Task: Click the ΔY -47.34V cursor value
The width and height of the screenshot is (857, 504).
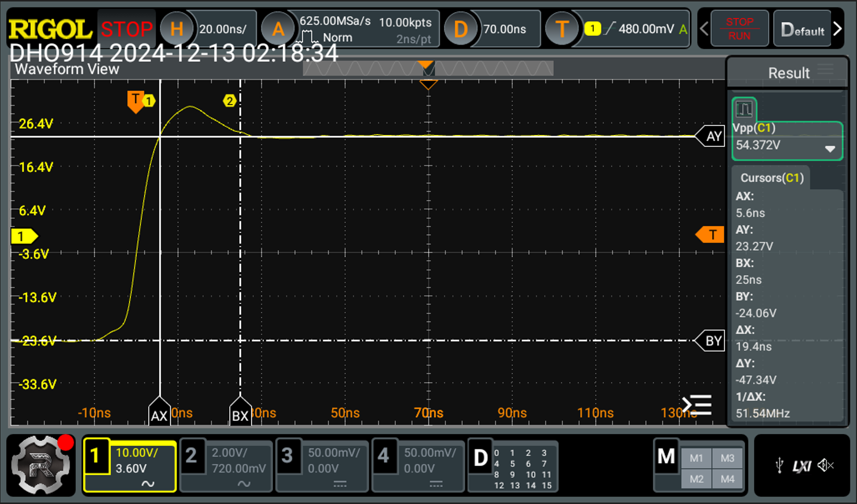Action: pyautogui.click(x=756, y=380)
